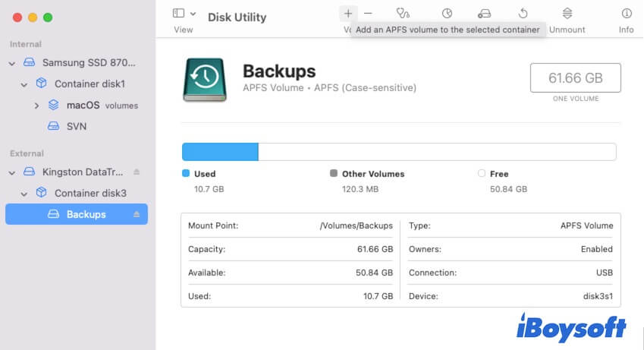Open the View sidebar options dropdown
This screenshot has height=350, width=644.
coord(184,14)
